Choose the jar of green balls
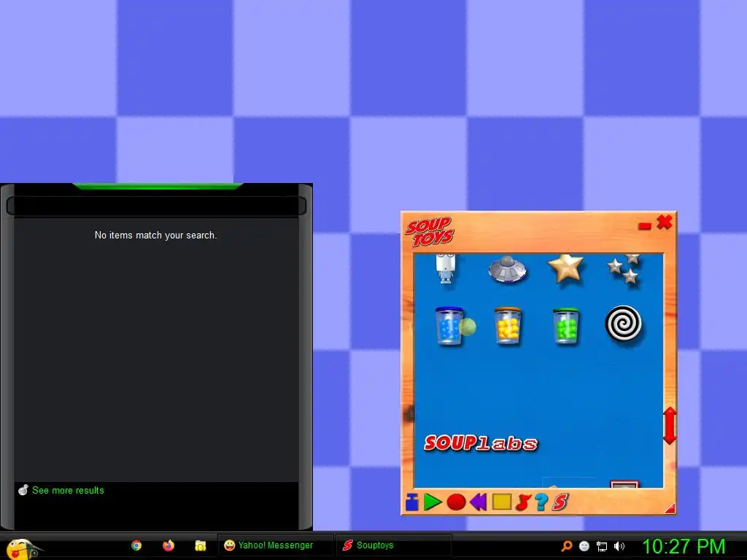Viewport: 747px width, 560px height. tap(566, 326)
